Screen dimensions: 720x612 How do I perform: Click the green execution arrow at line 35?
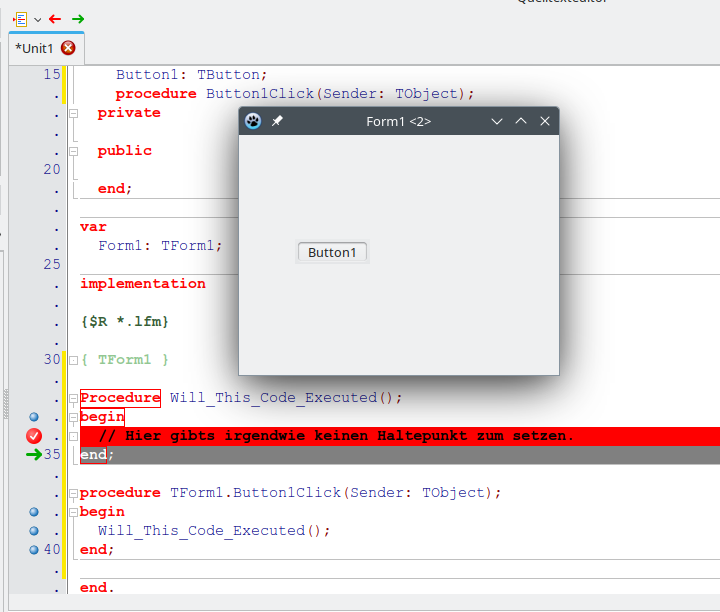coord(34,455)
